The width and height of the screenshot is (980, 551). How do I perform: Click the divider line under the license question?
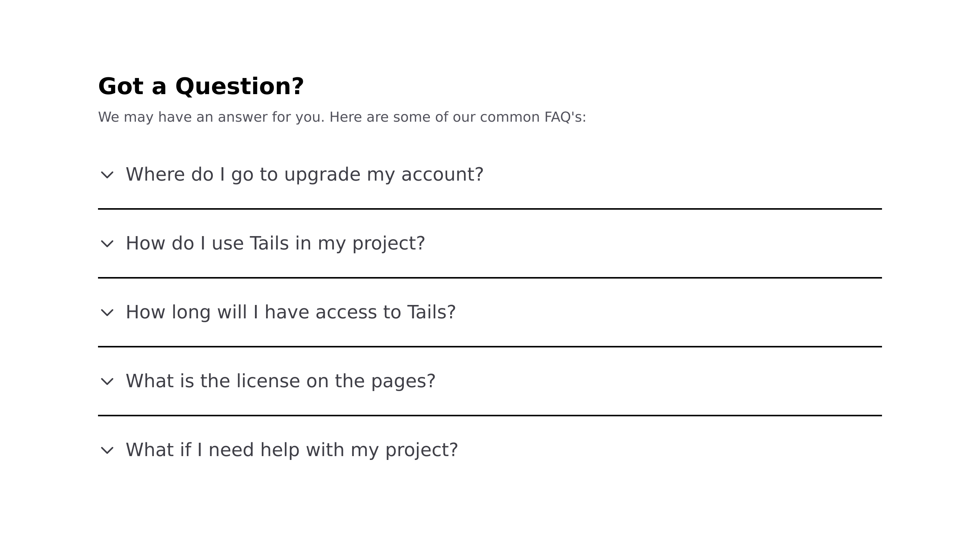490,416
